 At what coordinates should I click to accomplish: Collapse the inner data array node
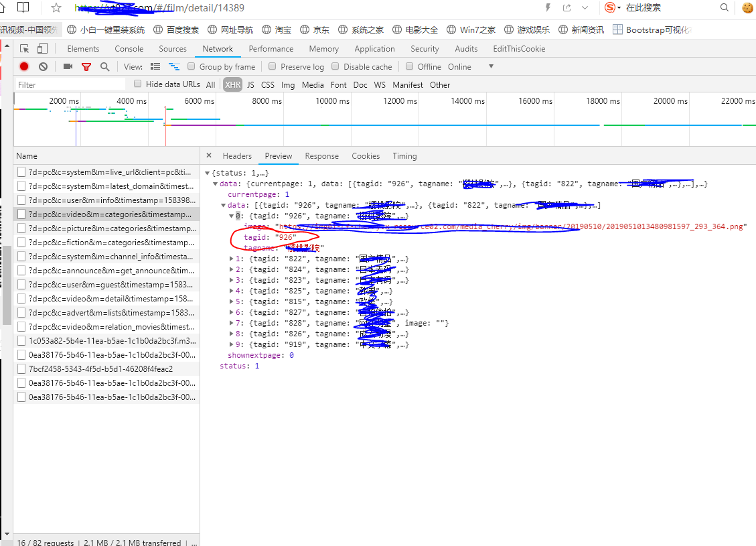[x=224, y=205]
